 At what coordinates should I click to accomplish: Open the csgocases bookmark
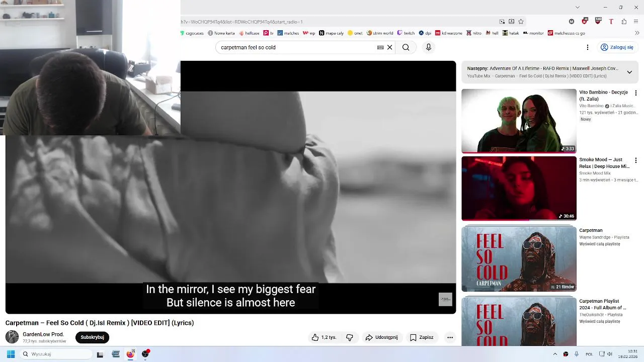193,33
